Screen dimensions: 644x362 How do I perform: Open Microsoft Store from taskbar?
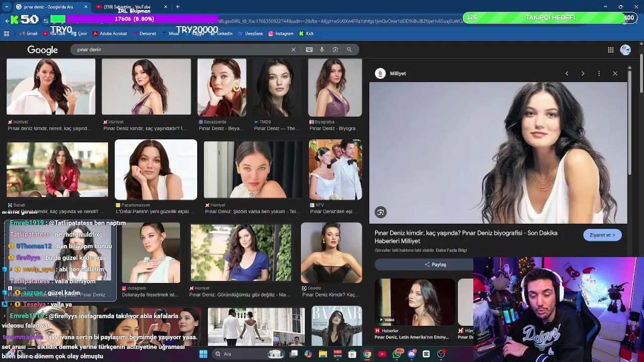coord(352,354)
